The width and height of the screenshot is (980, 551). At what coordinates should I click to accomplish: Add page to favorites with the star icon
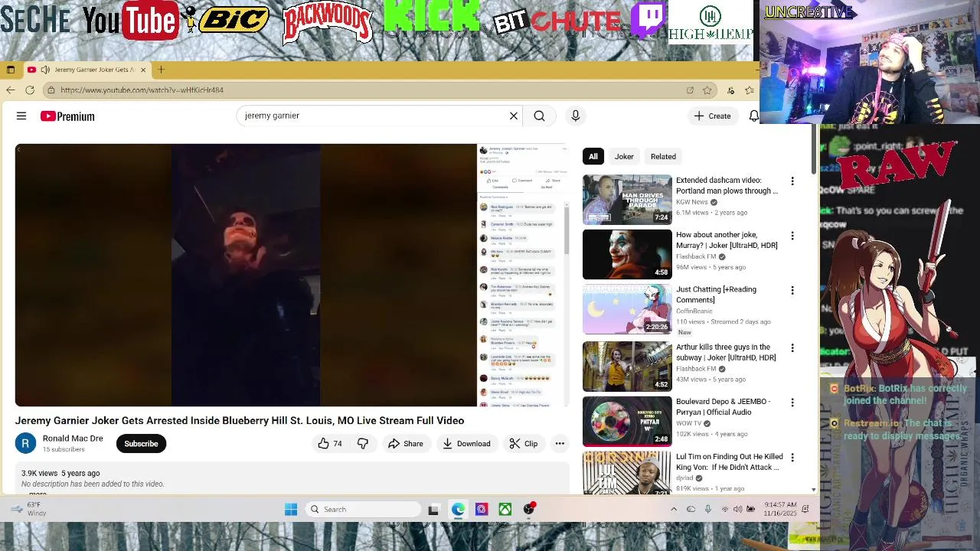[x=707, y=90]
